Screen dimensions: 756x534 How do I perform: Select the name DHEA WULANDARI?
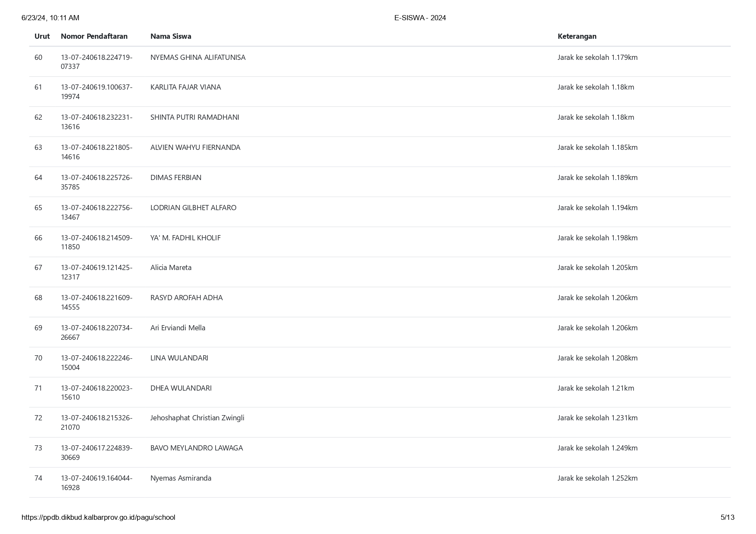(x=181, y=388)
